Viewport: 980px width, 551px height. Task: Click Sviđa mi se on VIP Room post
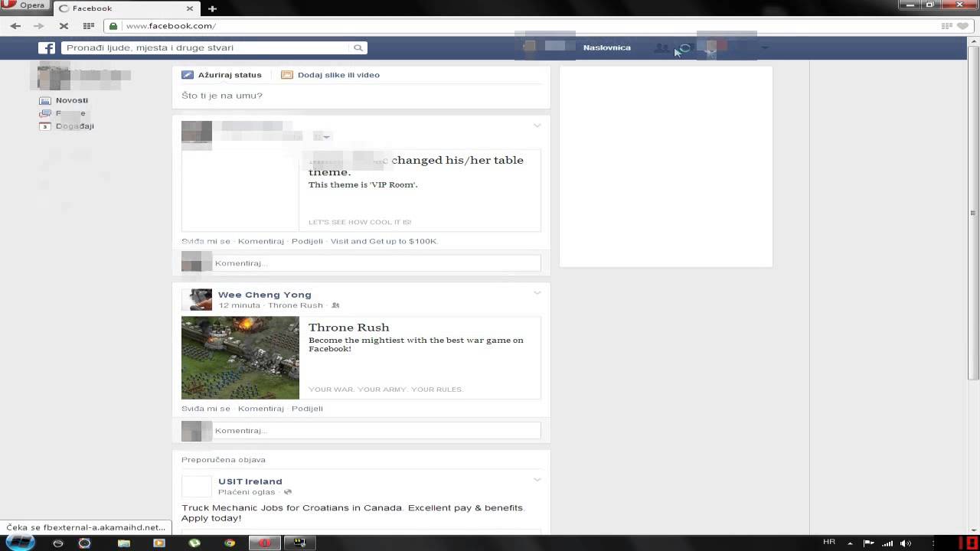tap(206, 241)
